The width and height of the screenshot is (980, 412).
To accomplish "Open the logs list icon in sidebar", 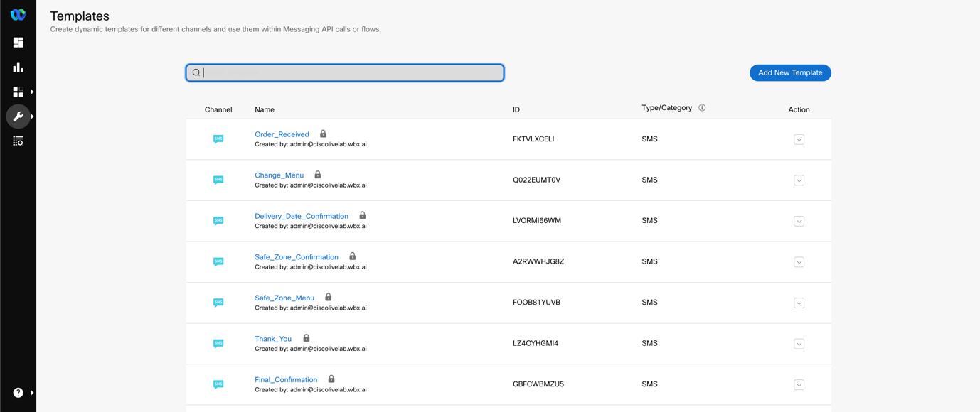I will pyautogui.click(x=18, y=141).
